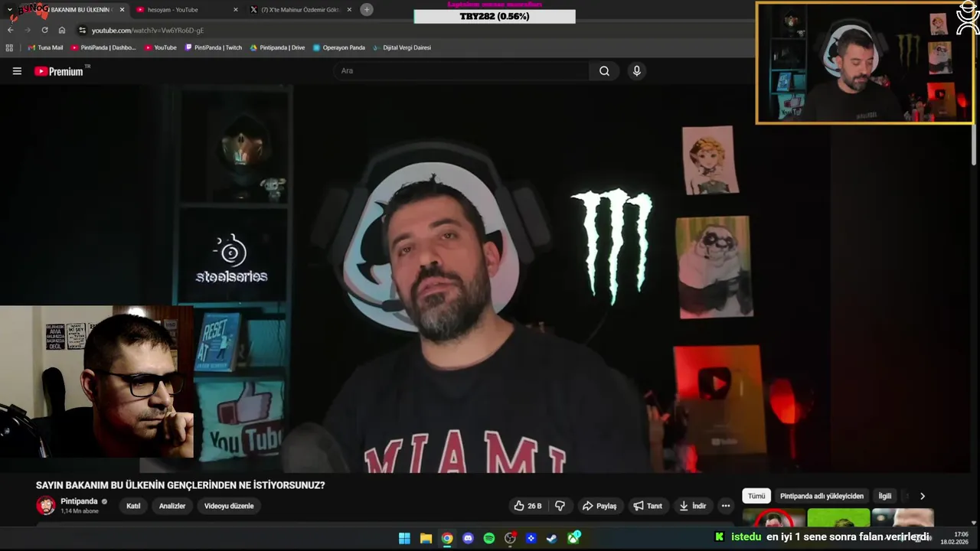Close the X'te Mahinur Özdemir tab
Image resolution: width=980 pixels, height=551 pixels.
(349, 10)
